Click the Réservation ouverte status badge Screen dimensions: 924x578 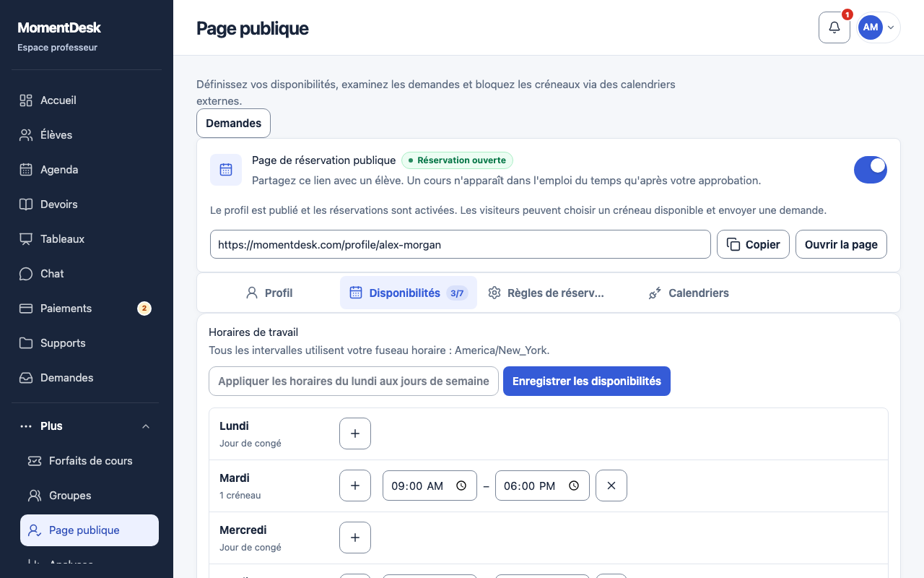click(457, 160)
